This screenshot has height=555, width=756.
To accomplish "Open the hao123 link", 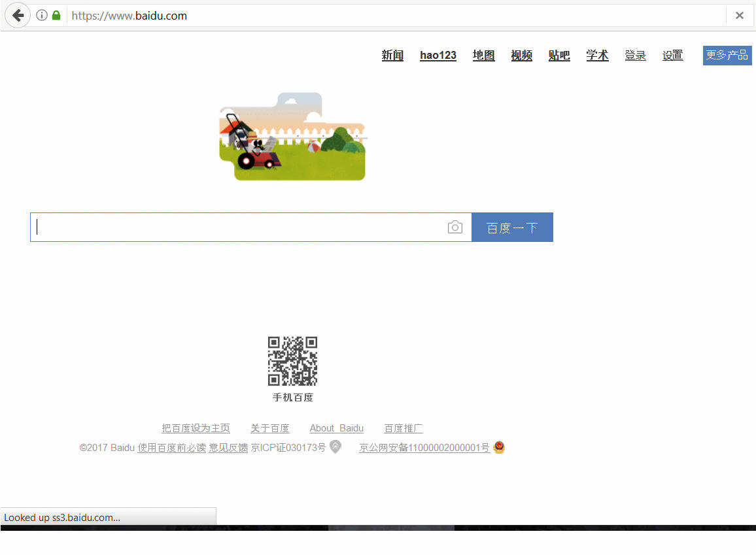I will [x=438, y=56].
